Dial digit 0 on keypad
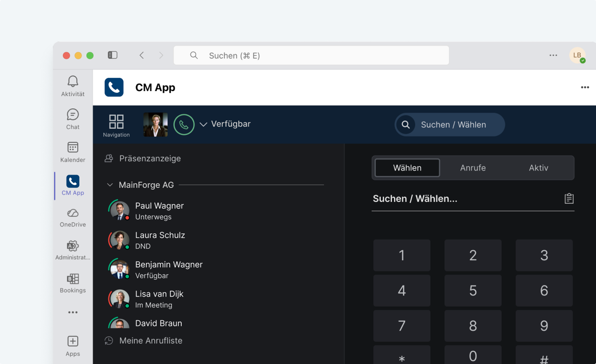 coord(473,355)
